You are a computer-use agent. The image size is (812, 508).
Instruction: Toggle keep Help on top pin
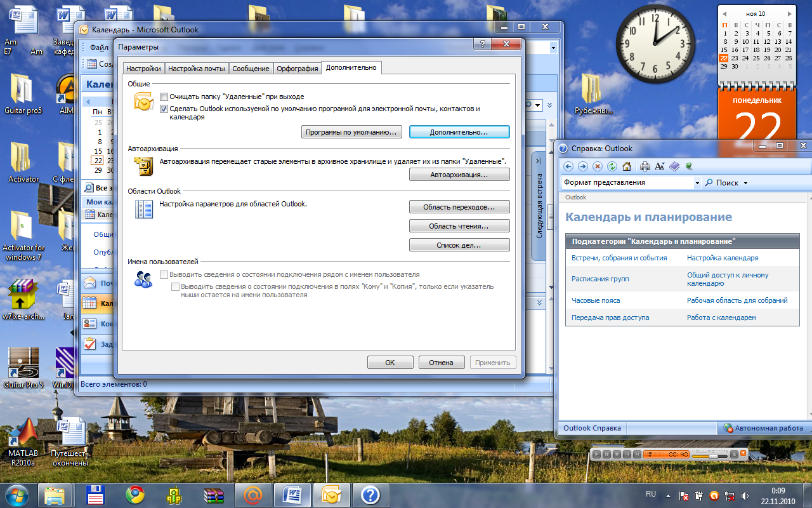coord(688,166)
